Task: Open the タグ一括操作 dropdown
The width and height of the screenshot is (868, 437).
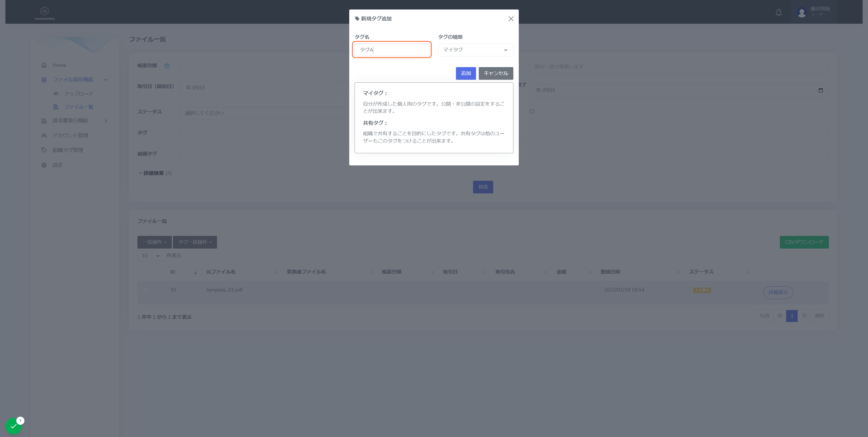Action: (195, 242)
